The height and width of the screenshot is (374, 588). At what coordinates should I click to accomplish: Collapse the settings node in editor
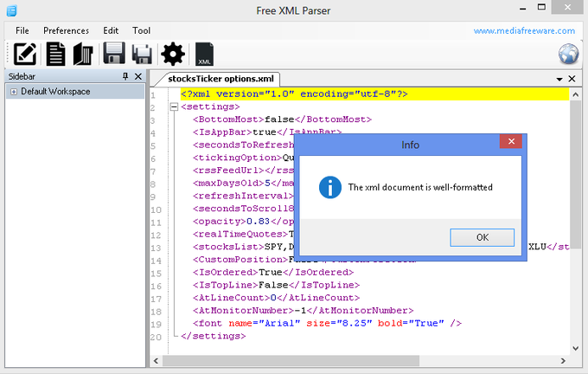(174, 107)
